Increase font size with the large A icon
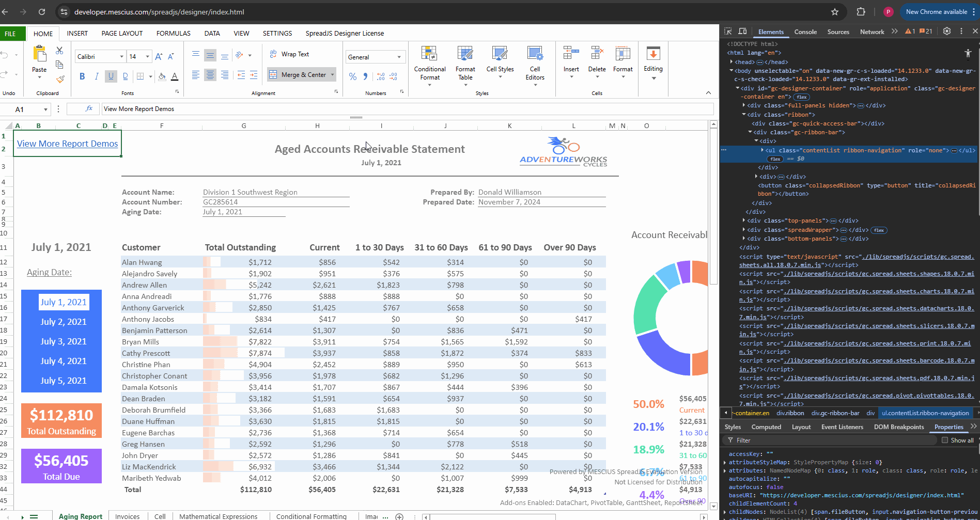This screenshot has width=980, height=520. click(159, 56)
